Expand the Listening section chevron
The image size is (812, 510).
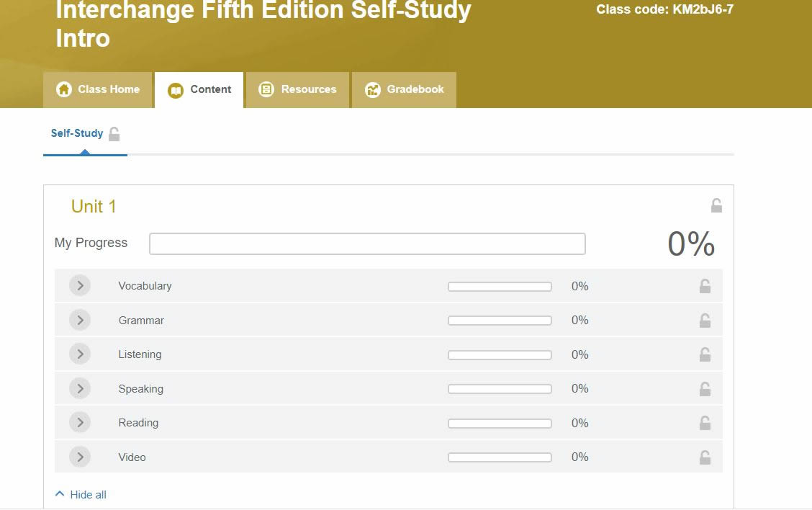tap(80, 354)
